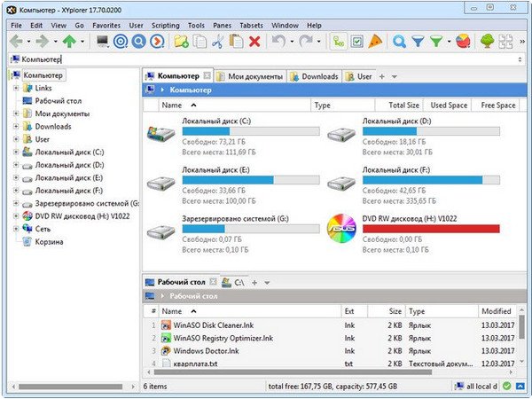Screen dimensions: 532x399
Task: Toggle the green funnel filter button
Action: pyautogui.click(x=436, y=42)
